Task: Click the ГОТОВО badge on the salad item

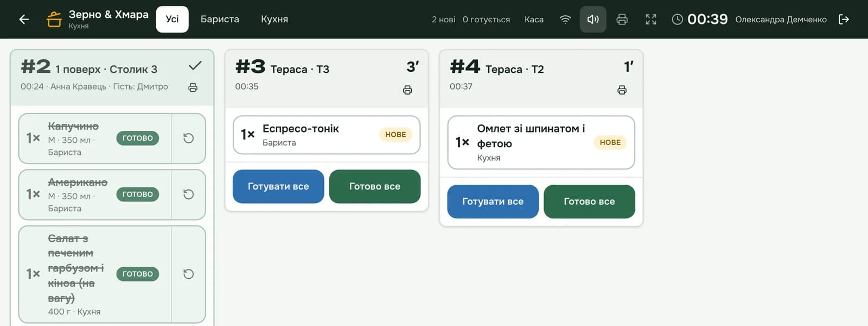Action: 138,274
